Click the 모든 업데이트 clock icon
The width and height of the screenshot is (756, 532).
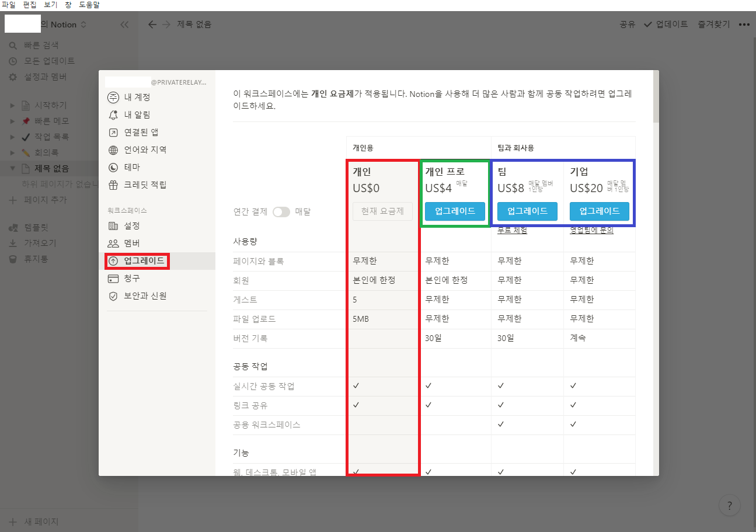[x=13, y=61]
